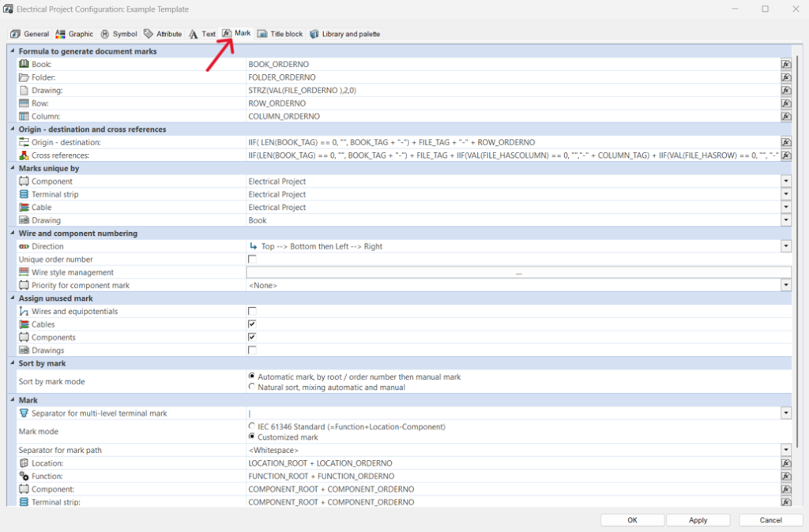Open formula editor for Column mark
Image resolution: width=809 pixels, height=532 pixels.
786,116
